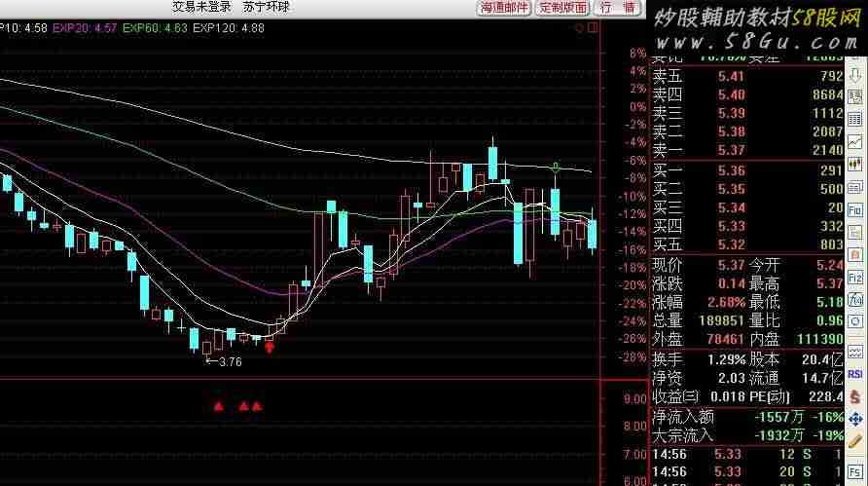
Task: Click the 交易未登录 label in title bar
Action: tap(201, 7)
